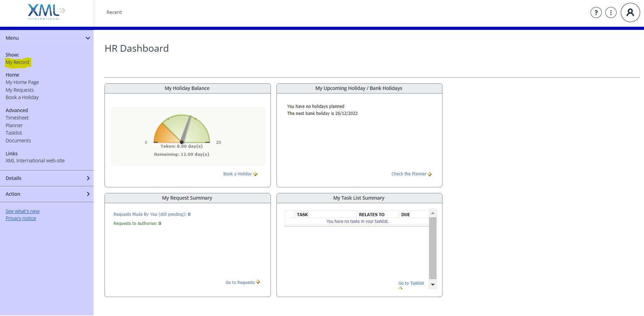Image resolution: width=644 pixels, height=316 pixels.
Task: Click arrow icon beside Go to Requests
Action: 258,282
